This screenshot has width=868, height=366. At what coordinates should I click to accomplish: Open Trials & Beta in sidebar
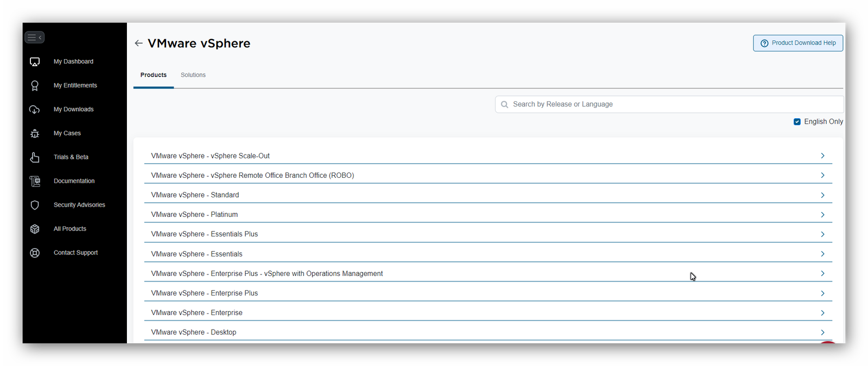click(71, 157)
